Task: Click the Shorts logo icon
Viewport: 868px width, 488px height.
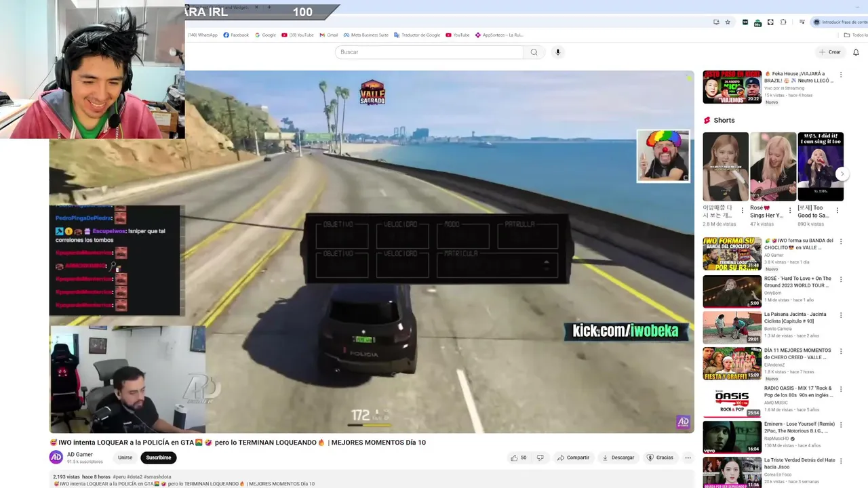Action: 707,120
